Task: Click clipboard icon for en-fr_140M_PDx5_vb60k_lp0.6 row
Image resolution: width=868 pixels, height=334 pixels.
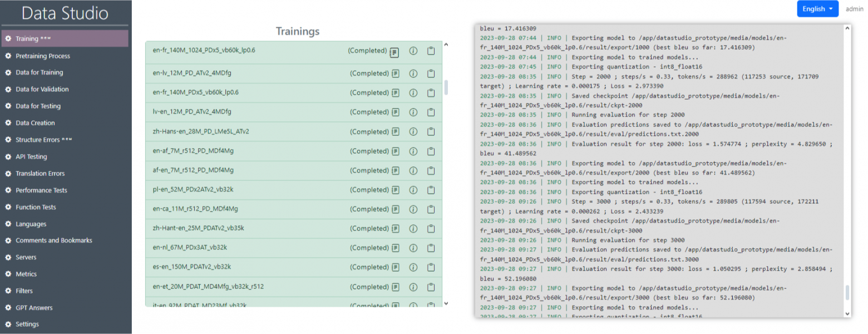Action: (x=431, y=93)
